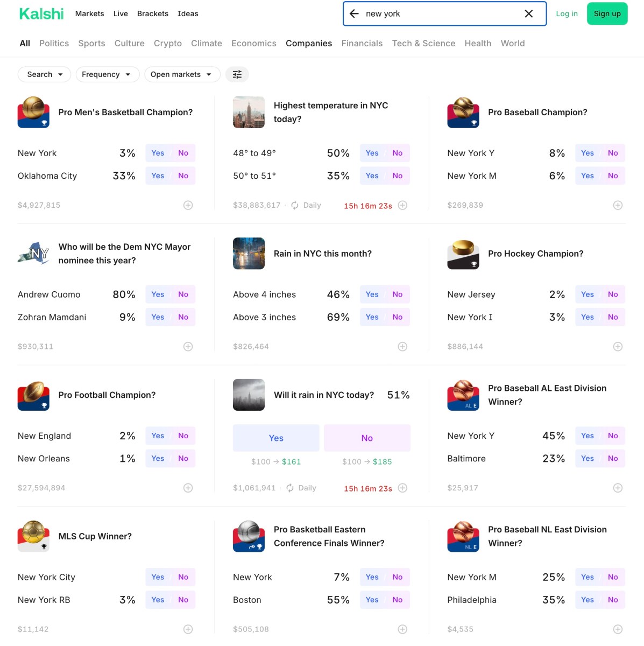
Task: Open the basketball icon for Pro Men's Basketball
Action: [x=33, y=112]
